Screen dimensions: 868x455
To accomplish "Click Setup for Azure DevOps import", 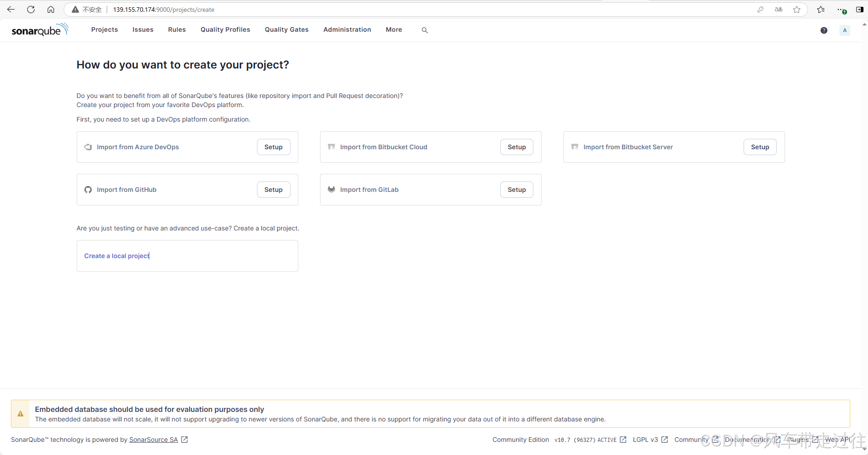I will [274, 147].
